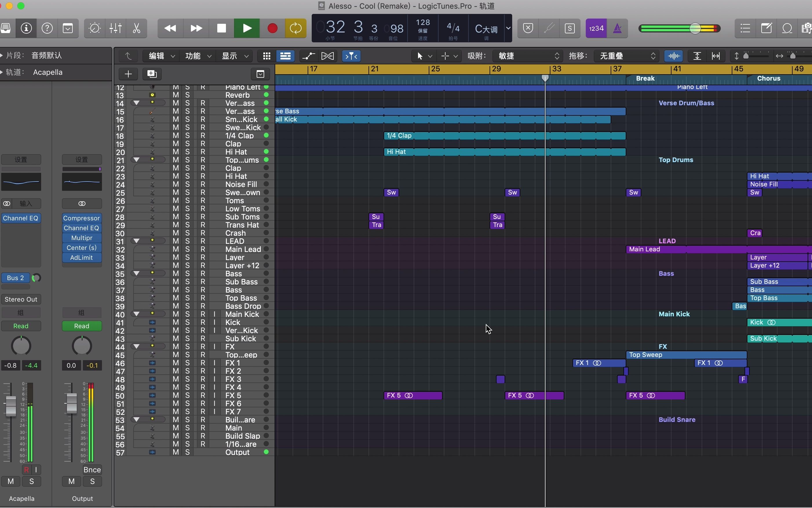
Task: Enable Cycle mode with the yellow loop button
Action: 295,28
